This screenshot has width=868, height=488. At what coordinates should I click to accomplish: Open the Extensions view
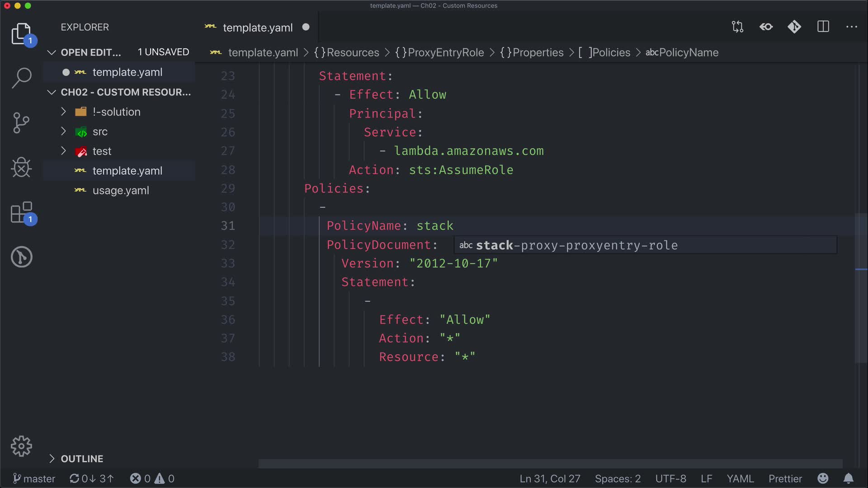click(x=21, y=212)
